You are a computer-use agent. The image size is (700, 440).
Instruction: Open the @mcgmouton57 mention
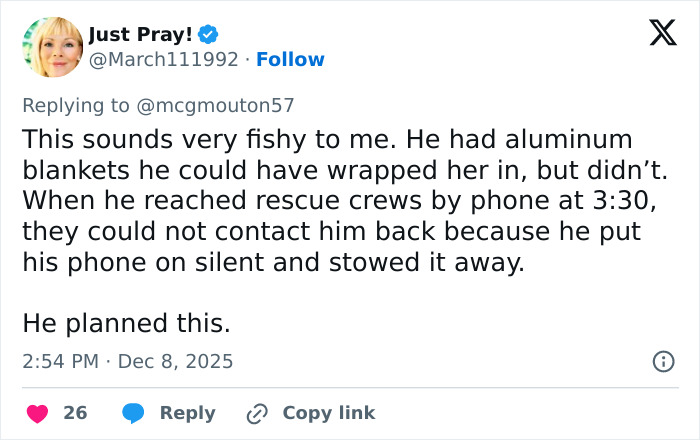coord(225,105)
